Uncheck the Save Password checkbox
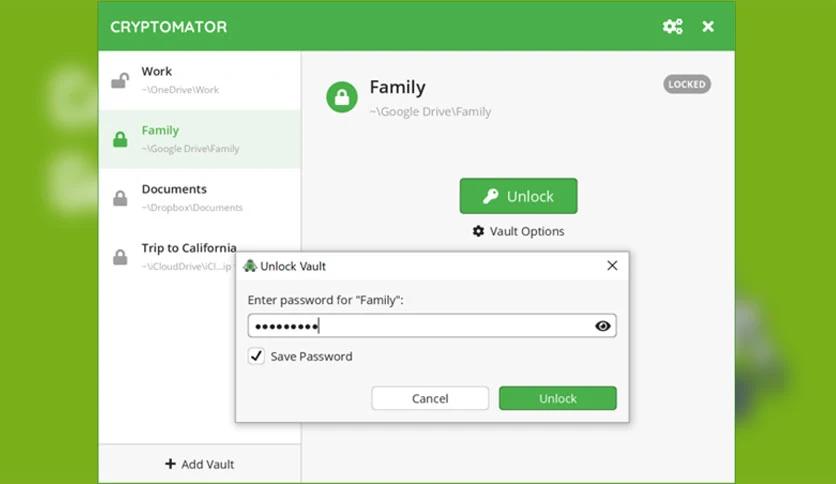 click(256, 356)
